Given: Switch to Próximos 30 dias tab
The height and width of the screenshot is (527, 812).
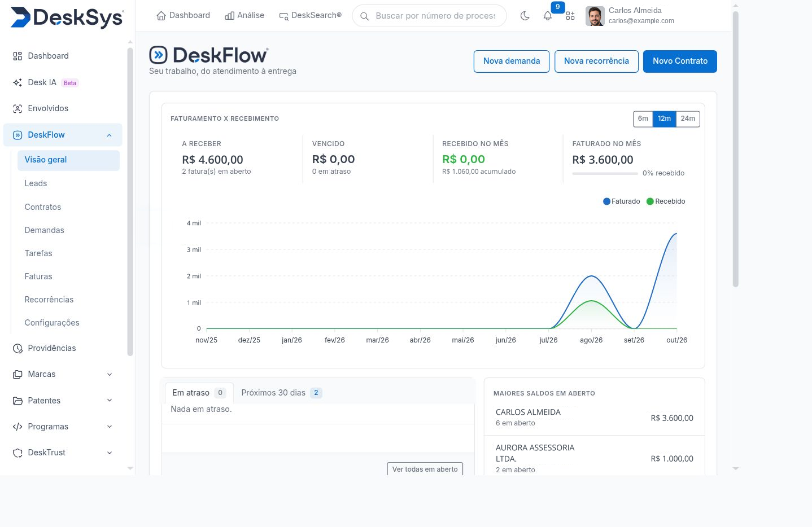Looking at the screenshot, I should 282,393.
